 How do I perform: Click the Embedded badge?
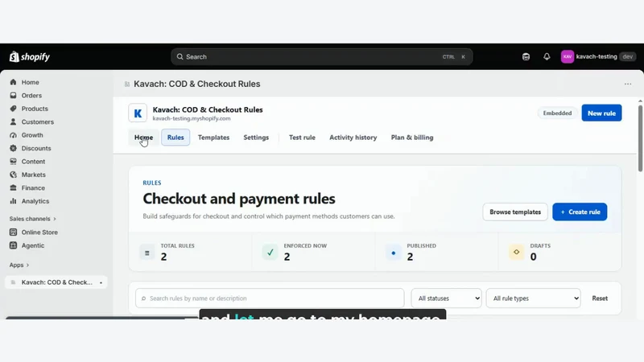pyautogui.click(x=557, y=113)
